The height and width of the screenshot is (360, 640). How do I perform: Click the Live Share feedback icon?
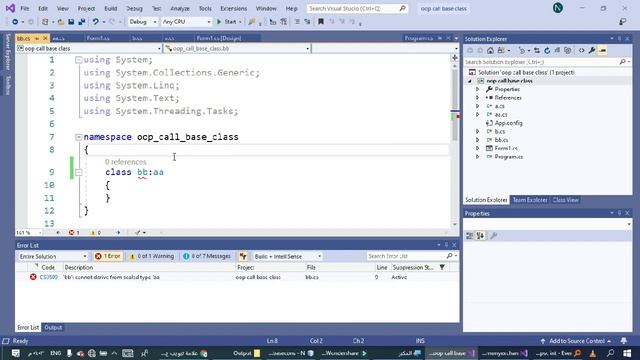[x=622, y=22]
